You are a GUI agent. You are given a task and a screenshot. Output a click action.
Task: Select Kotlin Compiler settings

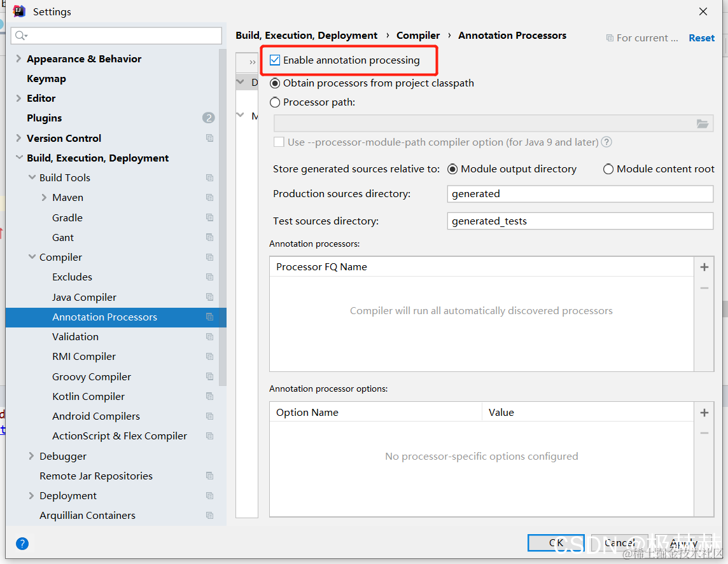coord(88,397)
